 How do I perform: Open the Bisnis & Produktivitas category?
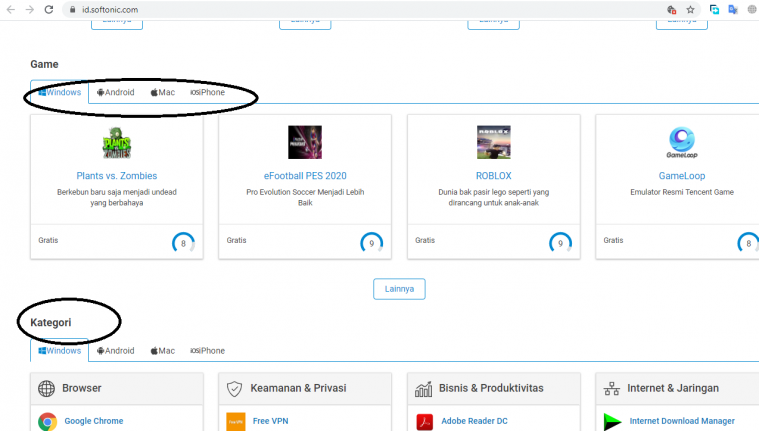pyautogui.click(x=491, y=388)
